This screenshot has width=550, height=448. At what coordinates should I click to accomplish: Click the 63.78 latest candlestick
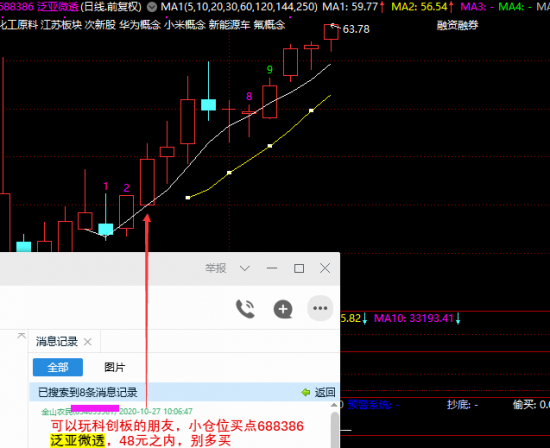pos(331,32)
